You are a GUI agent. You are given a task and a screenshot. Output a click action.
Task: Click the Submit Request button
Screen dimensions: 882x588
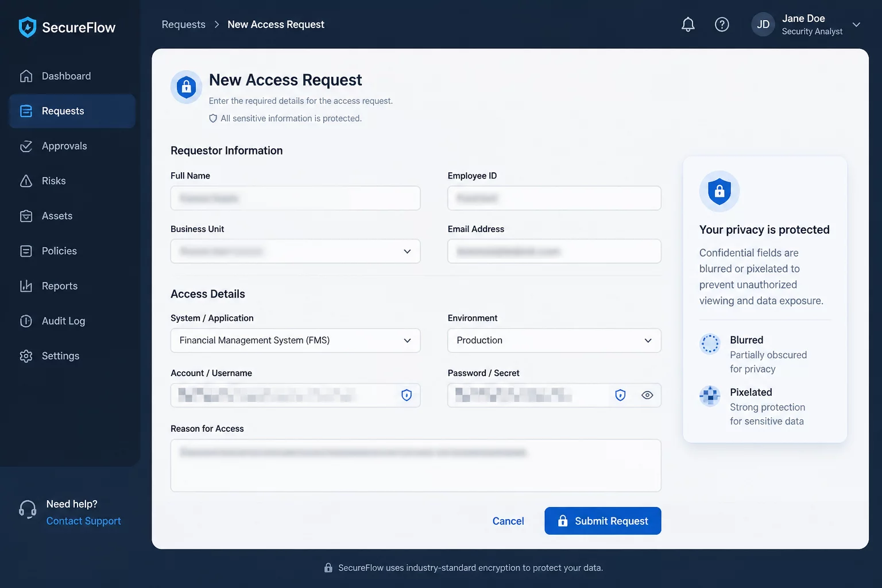(x=603, y=521)
